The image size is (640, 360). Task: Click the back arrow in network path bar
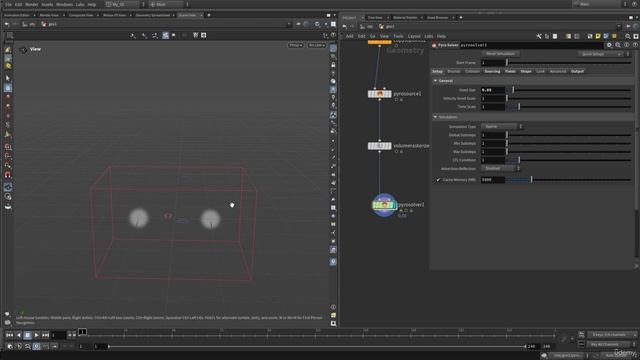tap(344, 27)
